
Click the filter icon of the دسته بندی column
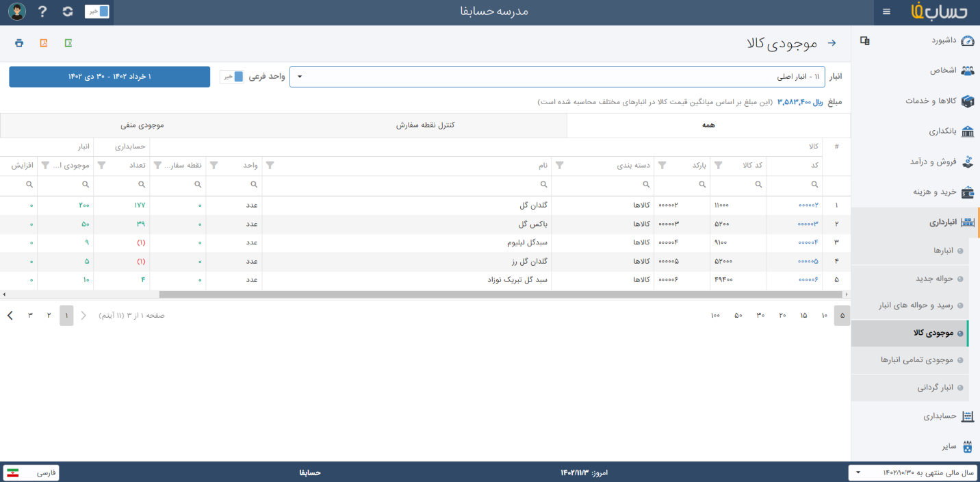pyautogui.click(x=560, y=166)
